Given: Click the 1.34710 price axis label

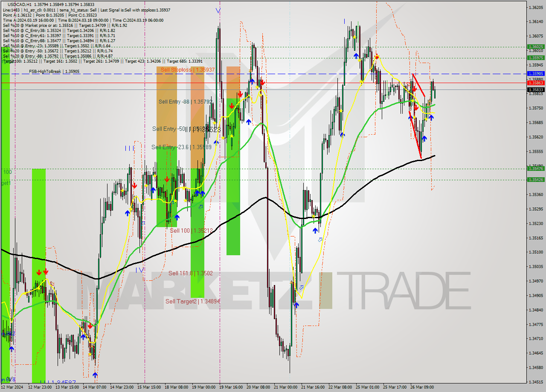Looking at the screenshot, I should (535, 338).
